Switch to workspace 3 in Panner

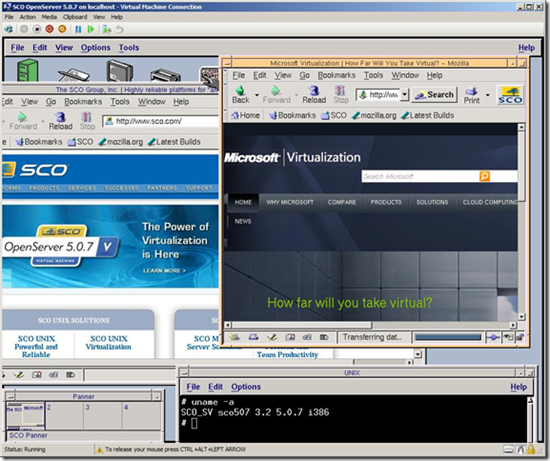tap(102, 416)
